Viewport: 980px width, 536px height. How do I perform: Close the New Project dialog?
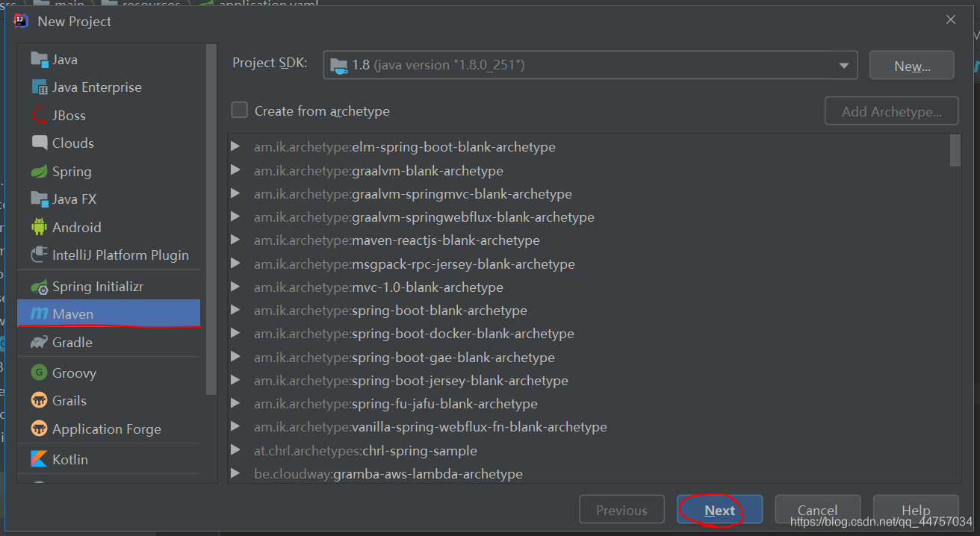click(951, 20)
